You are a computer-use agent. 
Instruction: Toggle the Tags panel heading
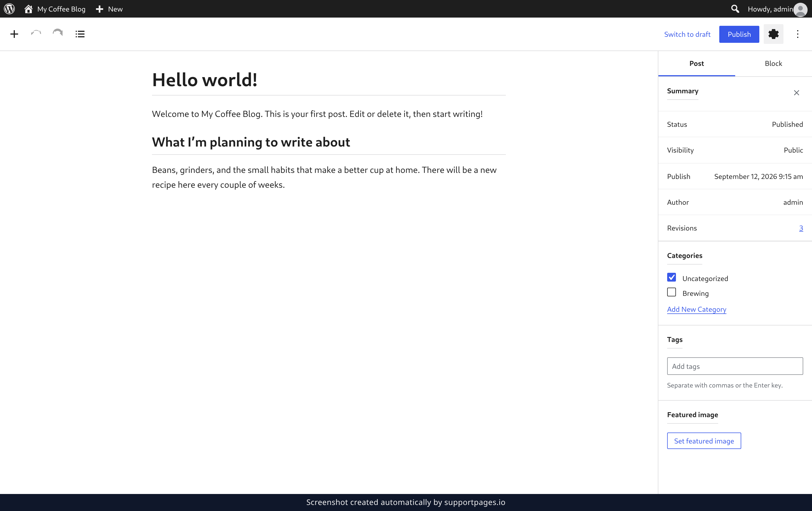[675, 340]
